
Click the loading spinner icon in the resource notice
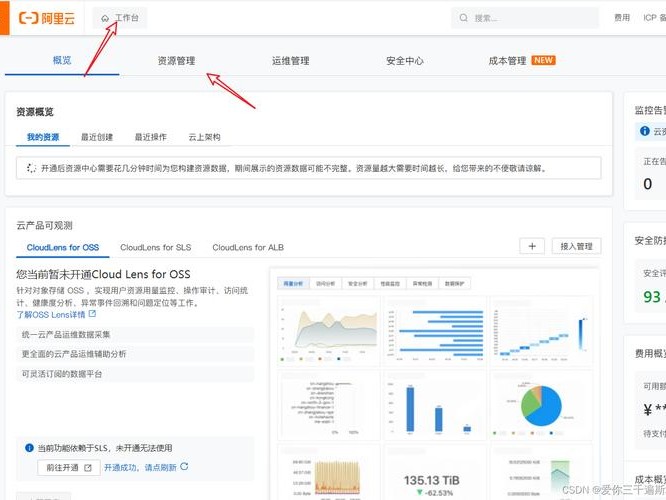pos(31,168)
